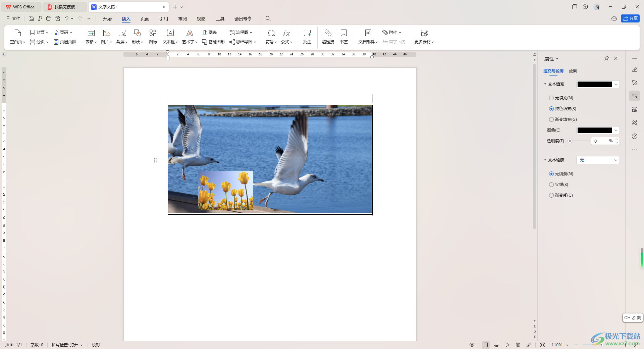644x349 pixels.
Task: Click the 透明度 transparency slider
Action: (579, 141)
